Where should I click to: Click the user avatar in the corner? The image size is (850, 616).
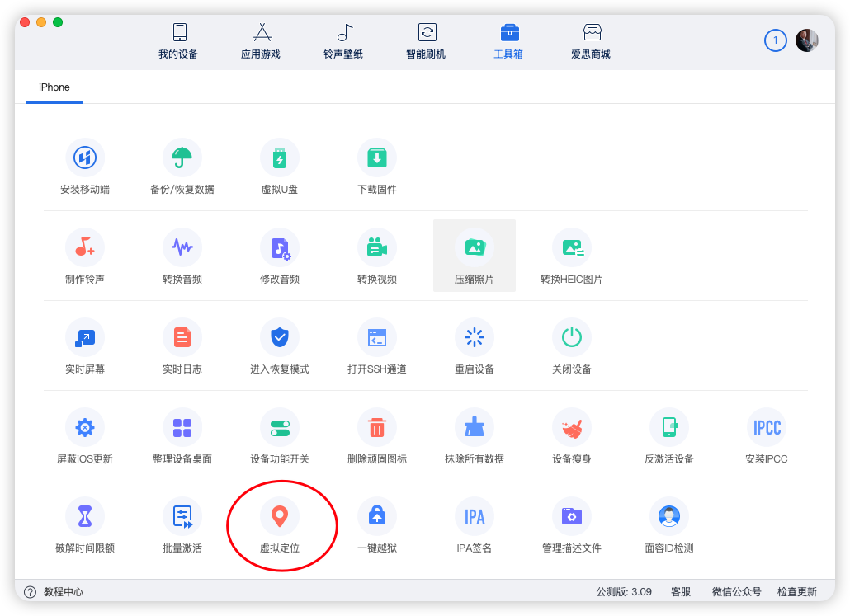[x=807, y=40]
